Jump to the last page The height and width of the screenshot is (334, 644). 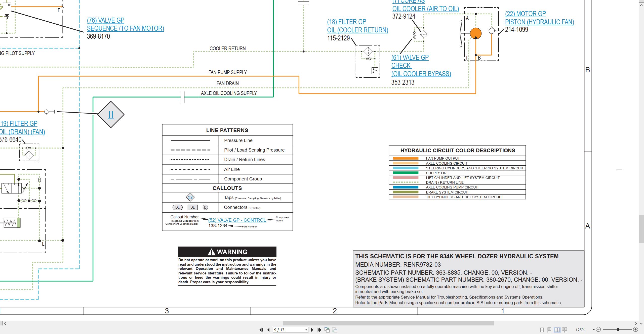tap(319, 330)
